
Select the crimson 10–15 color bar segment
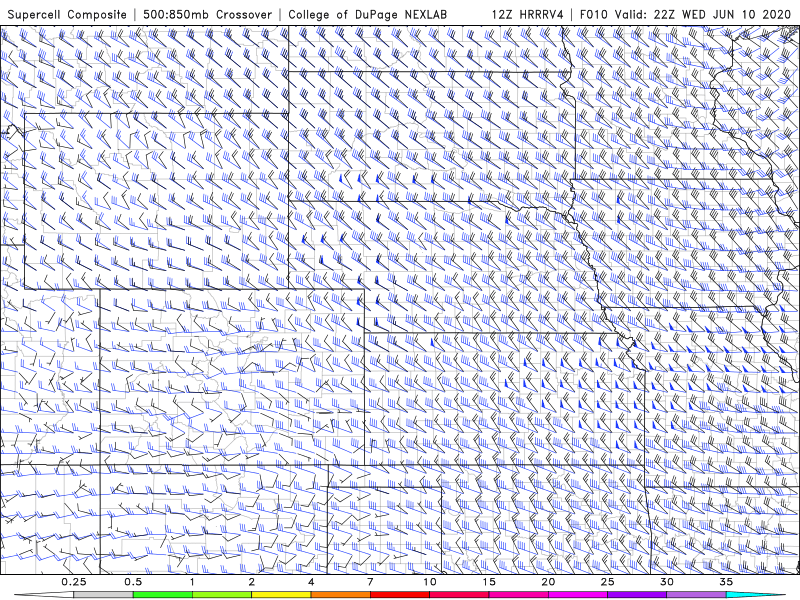[x=459, y=595]
